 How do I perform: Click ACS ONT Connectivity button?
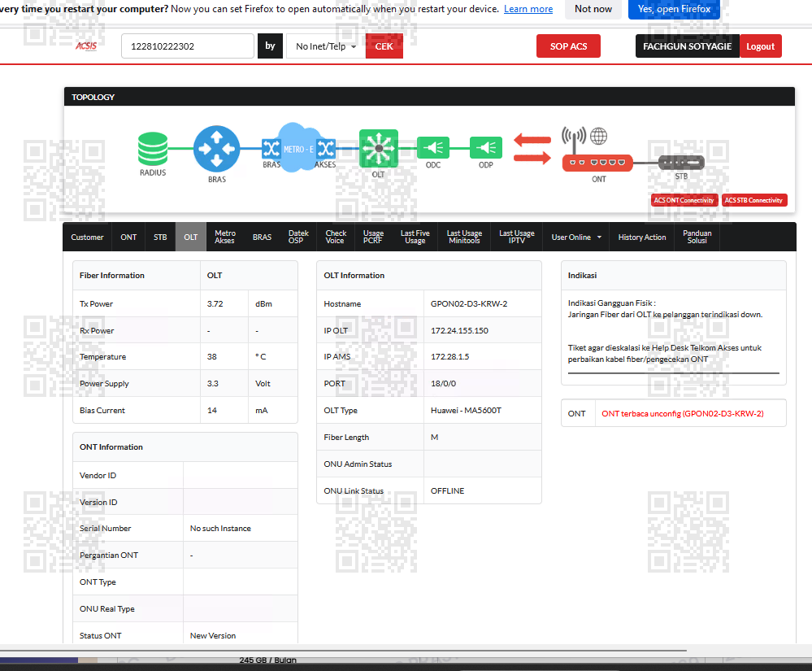(684, 200)
